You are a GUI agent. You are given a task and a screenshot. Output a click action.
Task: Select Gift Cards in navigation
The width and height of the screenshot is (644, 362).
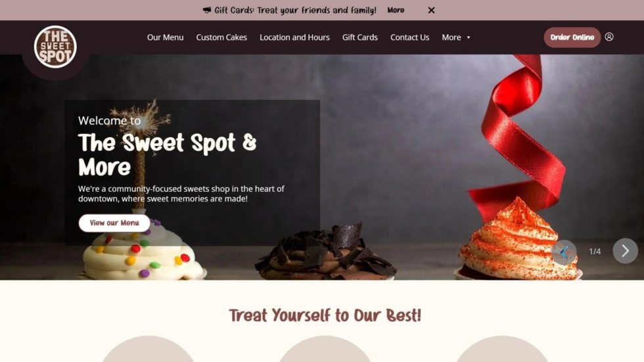(x=360, y=37)
